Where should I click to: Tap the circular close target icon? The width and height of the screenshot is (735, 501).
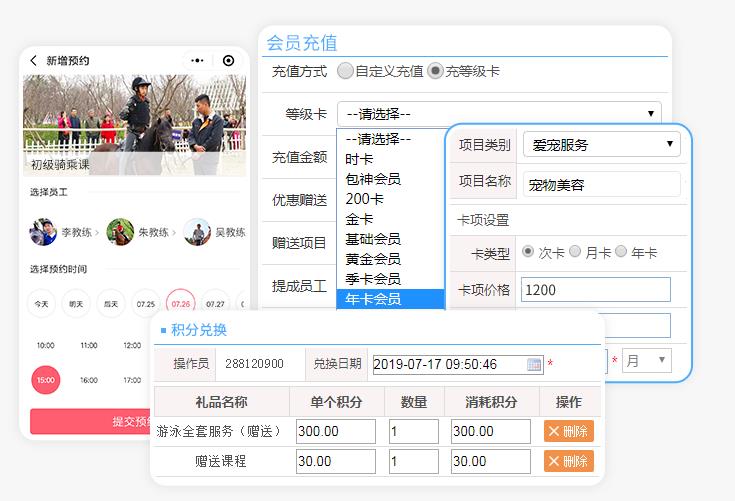pyautogui.click(x=228, y=60)
